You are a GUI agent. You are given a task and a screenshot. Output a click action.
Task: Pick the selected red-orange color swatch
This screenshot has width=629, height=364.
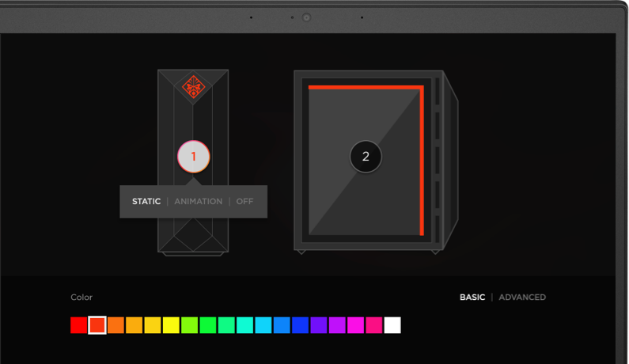[x=97, y=325]
